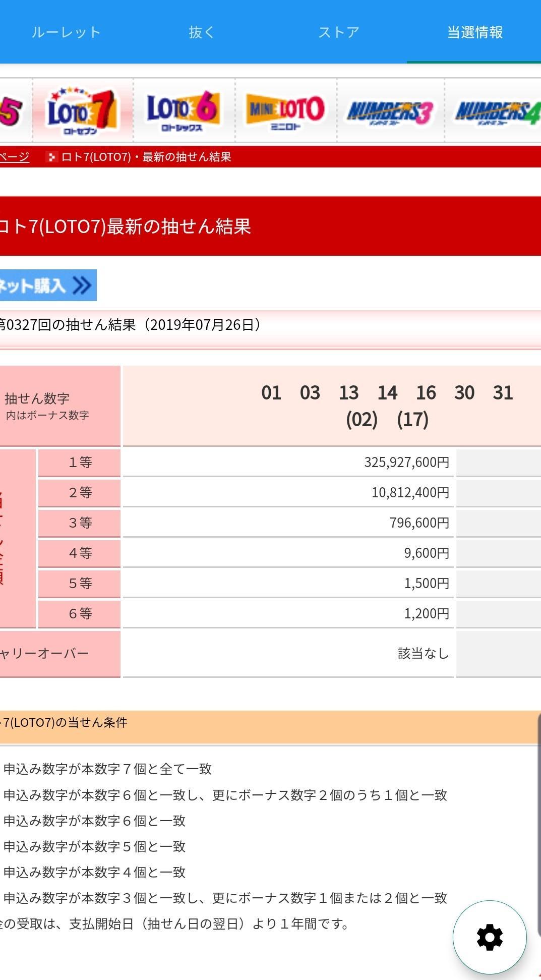Click the 該当なし carryover value

tap(424, 654)
